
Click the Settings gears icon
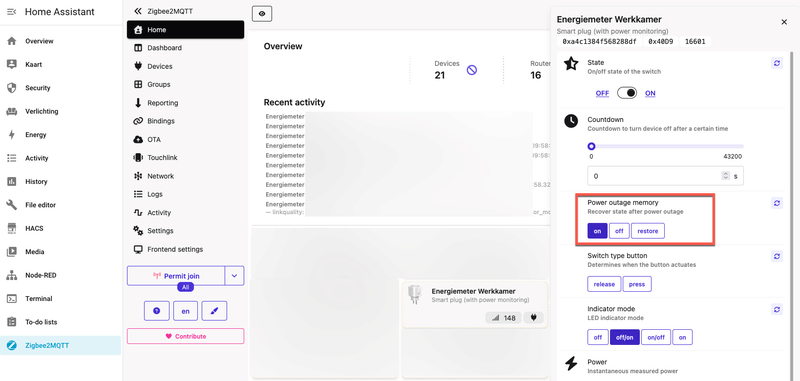coord(138,231)
